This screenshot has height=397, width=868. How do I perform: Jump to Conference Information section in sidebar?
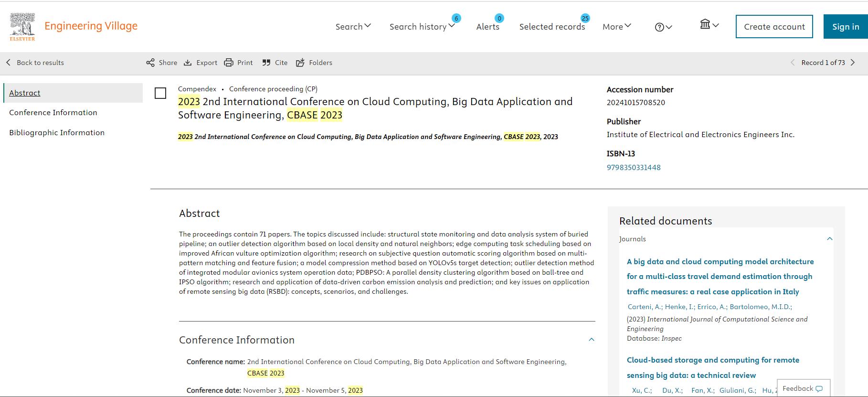53,113
